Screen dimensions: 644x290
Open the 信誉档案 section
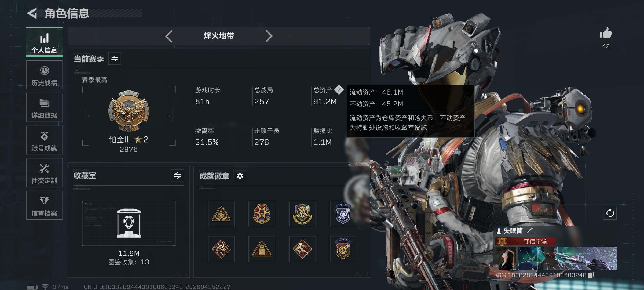(x=44, y=205)
